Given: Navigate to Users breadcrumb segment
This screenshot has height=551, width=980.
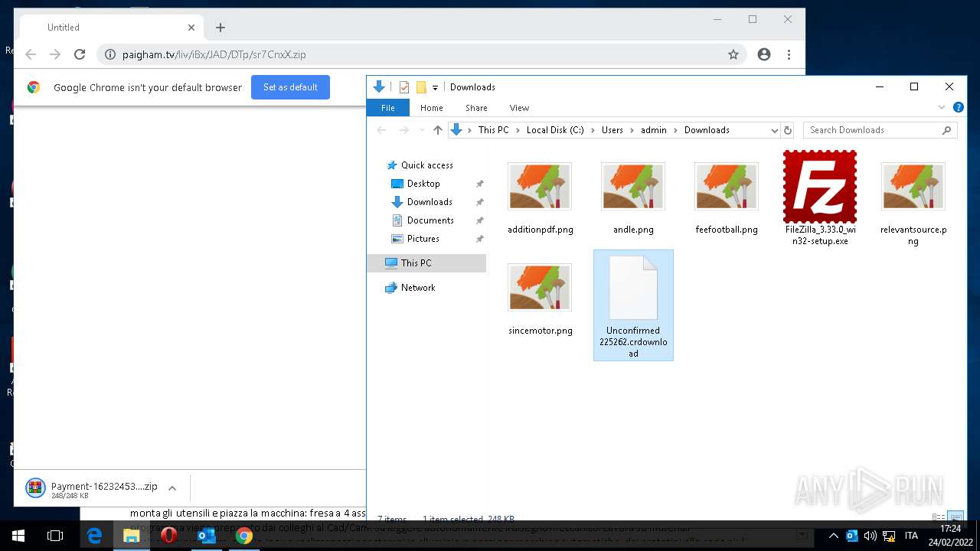Looking at the screenshot, I should 612,130.
